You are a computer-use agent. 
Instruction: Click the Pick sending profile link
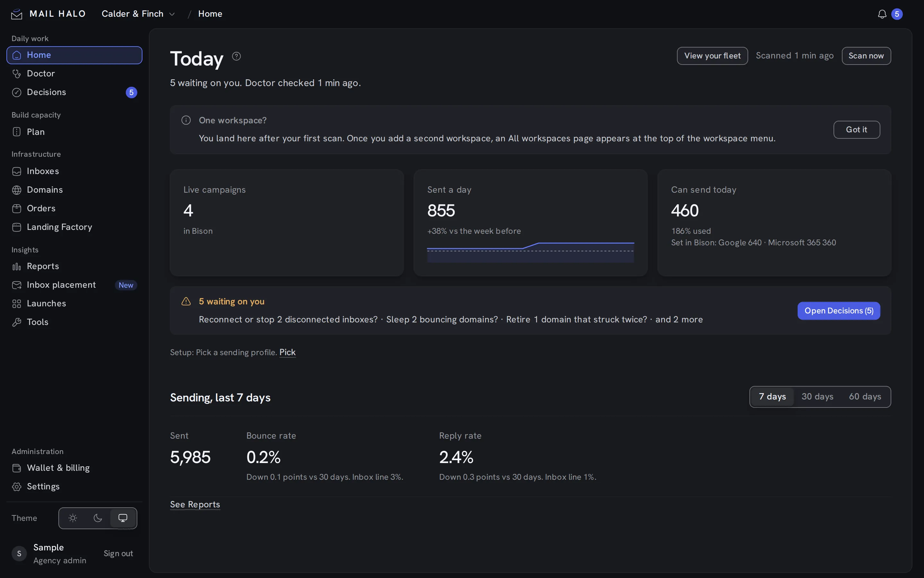(287, 352)
